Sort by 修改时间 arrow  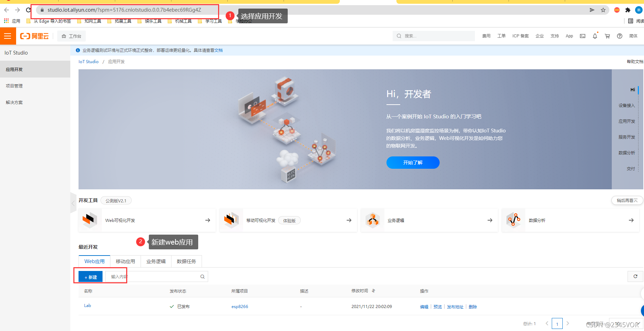373,291
